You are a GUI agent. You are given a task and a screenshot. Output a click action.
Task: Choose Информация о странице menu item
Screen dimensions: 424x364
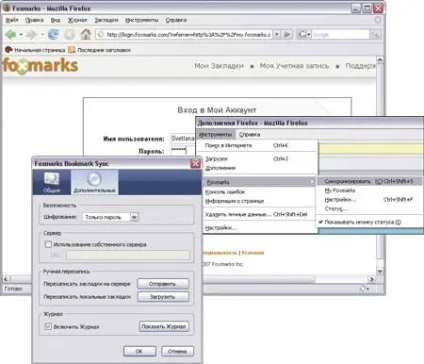(259, 201)
